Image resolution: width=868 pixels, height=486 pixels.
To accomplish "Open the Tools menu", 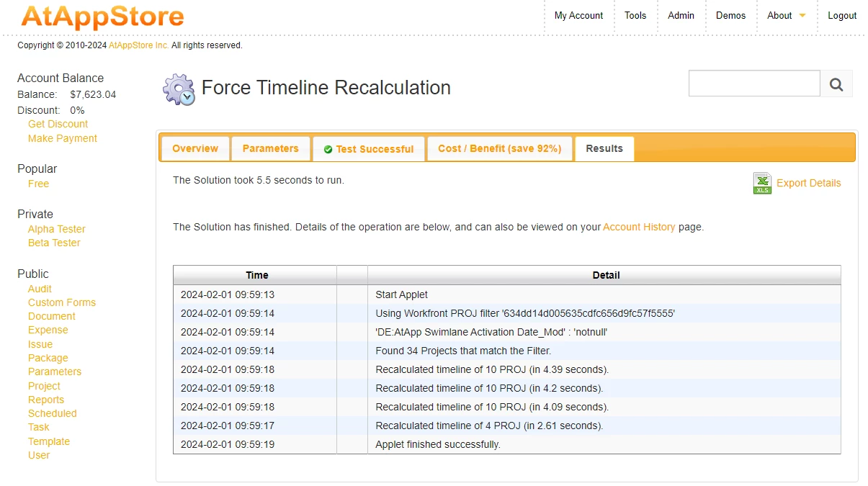I will click(x=635, y=15).
